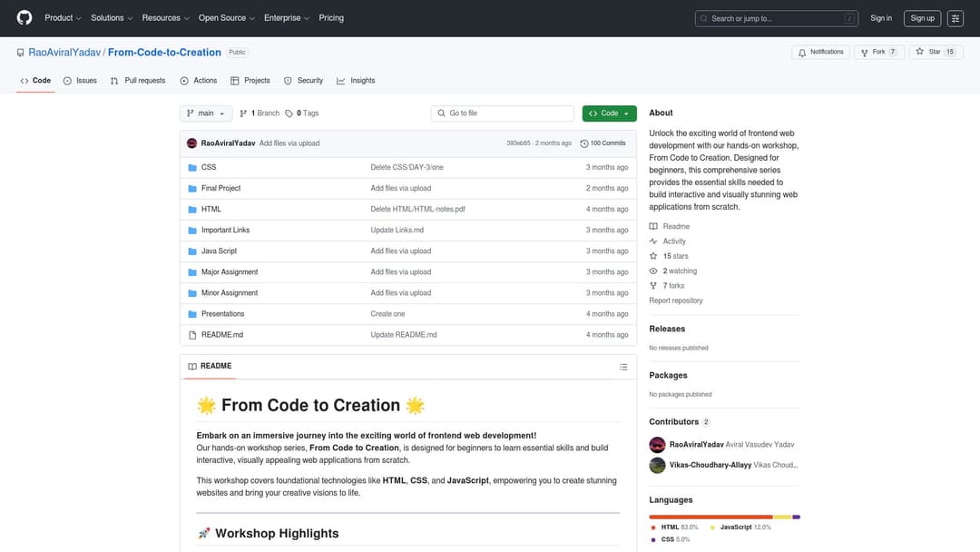Click the Important Links folder icon
980x552 pixels.
click(x=192, y=230)
